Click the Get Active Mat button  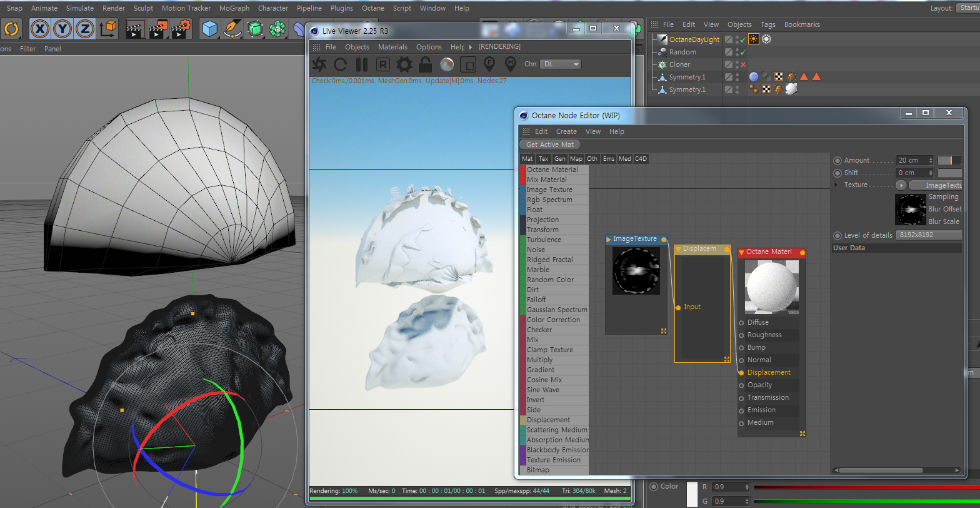pos(550,145)
